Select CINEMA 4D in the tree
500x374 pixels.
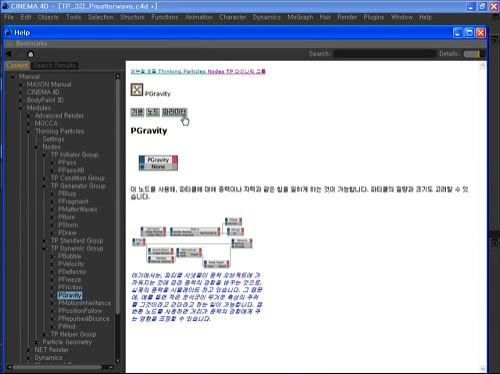pos(43,92)
